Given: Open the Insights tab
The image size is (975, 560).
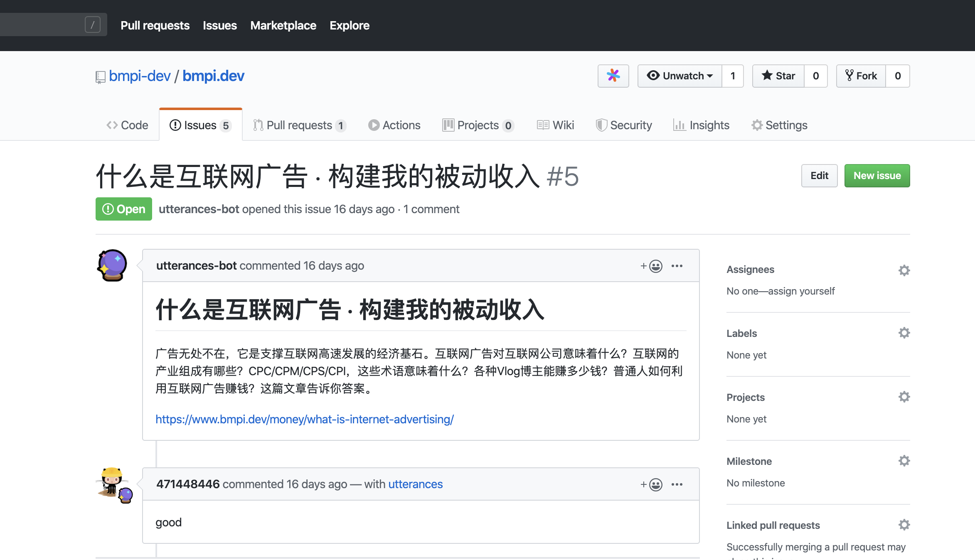Looking at the screenshot, I should 701,125.
